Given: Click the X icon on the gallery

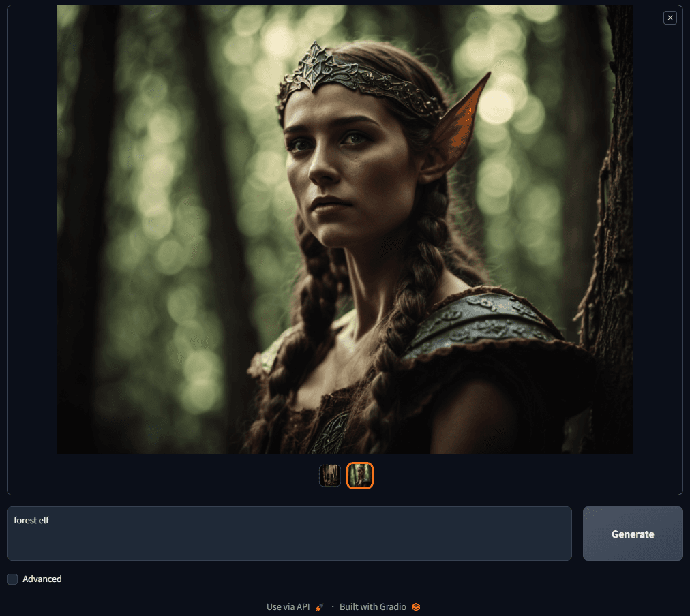Looking at the screenshot, I should (670, 18).
